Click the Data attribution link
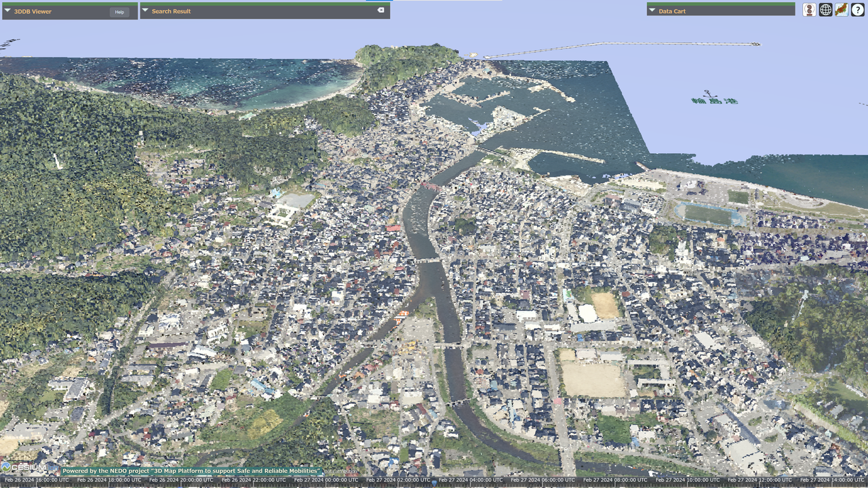 [x=339, y=471]
